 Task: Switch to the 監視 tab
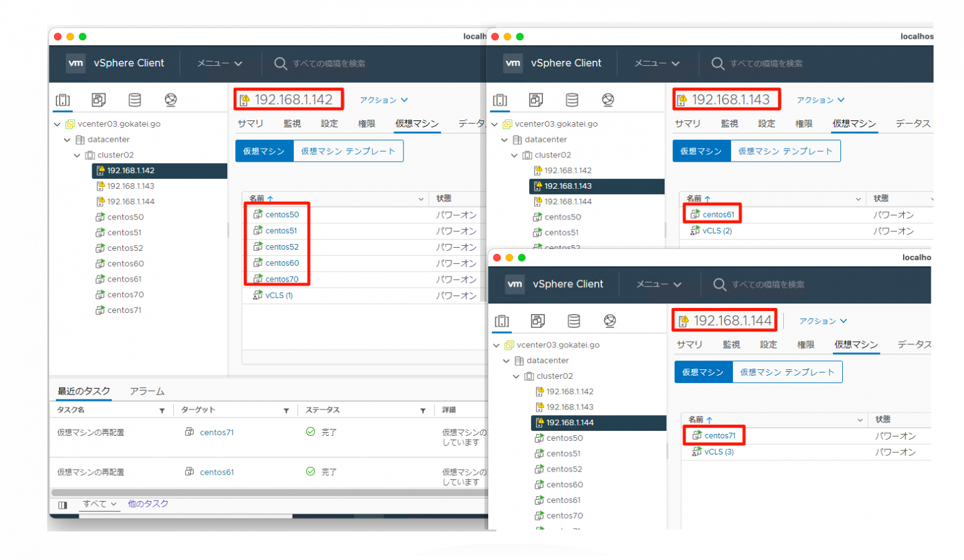pos(291,124)
